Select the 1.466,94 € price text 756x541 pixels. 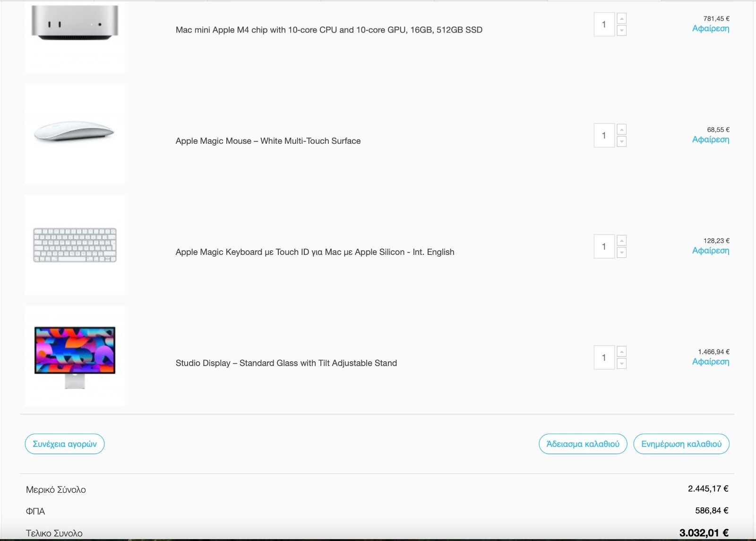[713, 352]
